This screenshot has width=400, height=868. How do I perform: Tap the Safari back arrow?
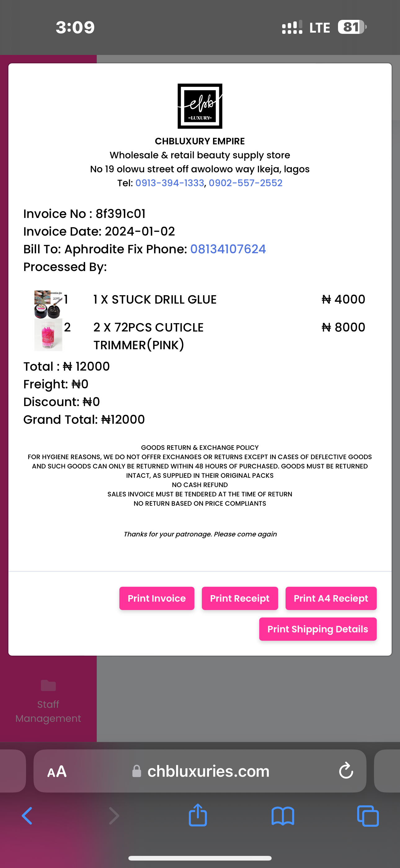(x=27, y=816)
